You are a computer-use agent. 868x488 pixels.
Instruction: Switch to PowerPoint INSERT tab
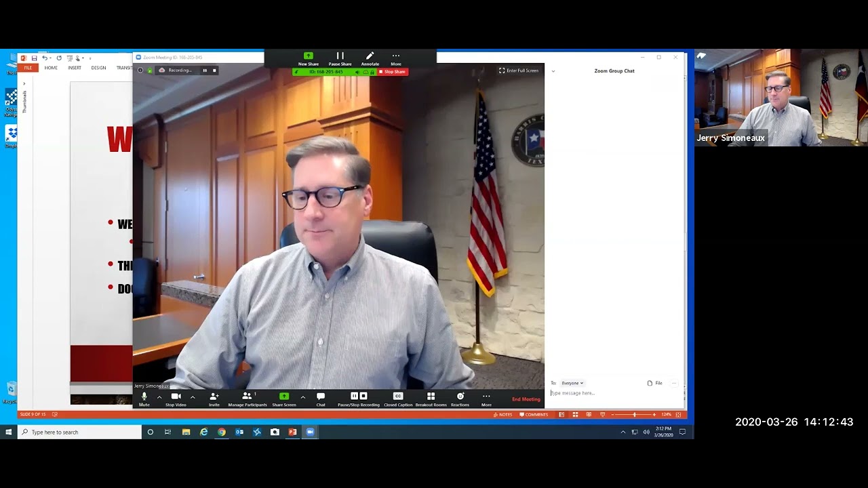[x=75, y=68]
